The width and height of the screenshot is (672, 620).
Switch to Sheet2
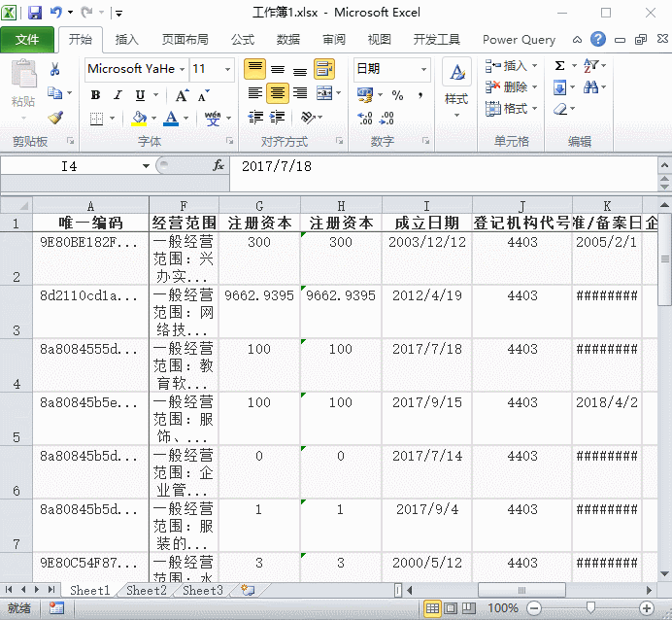click(146, 591)
